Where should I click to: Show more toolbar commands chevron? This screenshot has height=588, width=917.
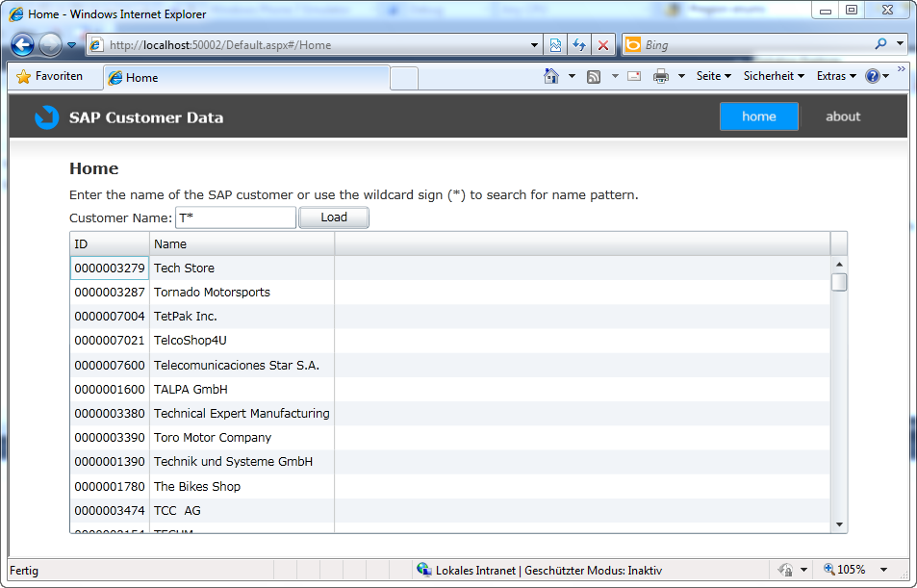point(902,69)
